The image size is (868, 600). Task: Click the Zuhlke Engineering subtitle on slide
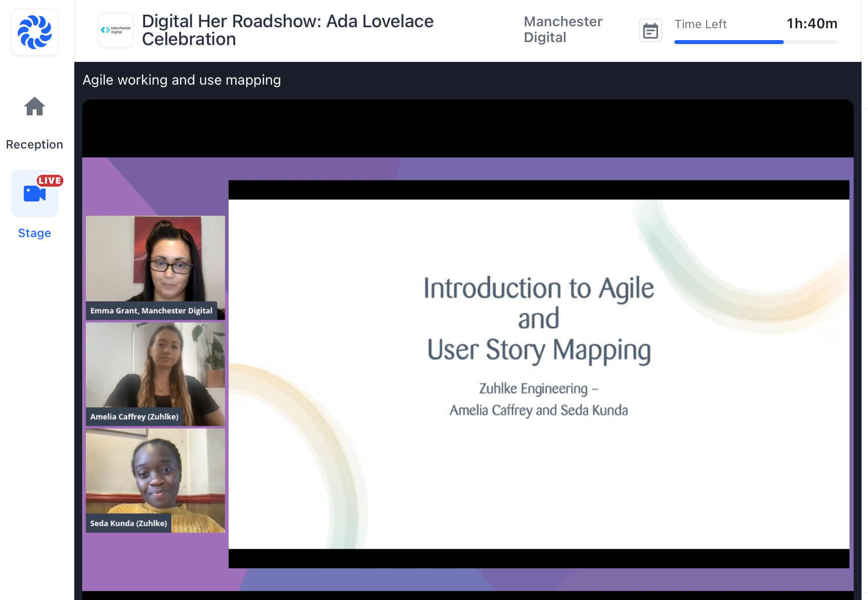(x=539, y=389)
